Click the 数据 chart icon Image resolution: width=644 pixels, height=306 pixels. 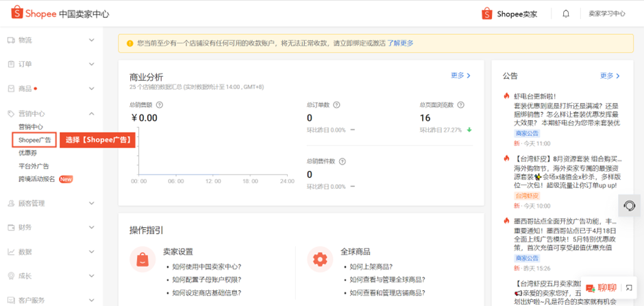pos(11,252)
